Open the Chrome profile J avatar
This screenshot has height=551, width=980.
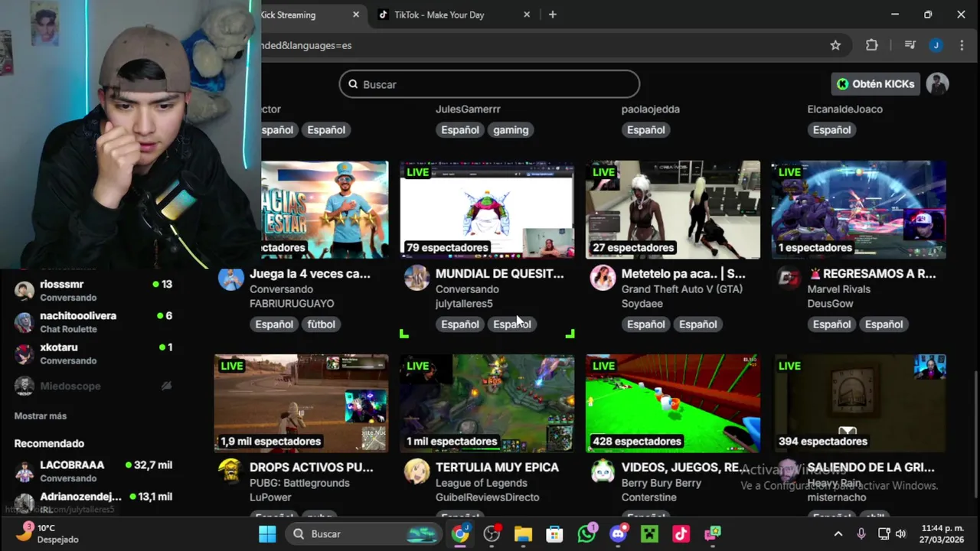click(x=936, y=45)
